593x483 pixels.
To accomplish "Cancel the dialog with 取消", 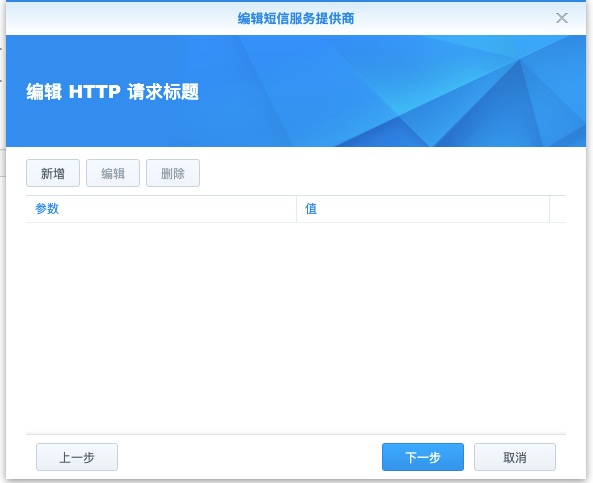I will tap(515, 457).
